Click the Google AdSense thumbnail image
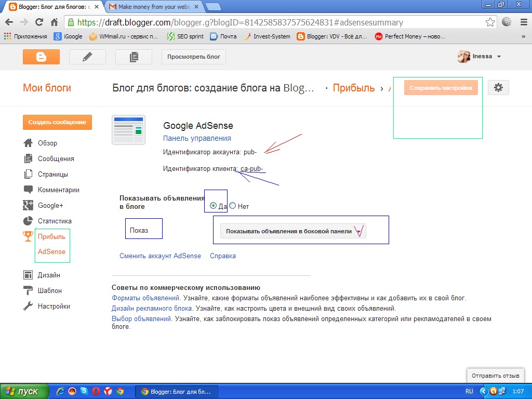This screenshot has width=532, height=399. tap(129, 130)
